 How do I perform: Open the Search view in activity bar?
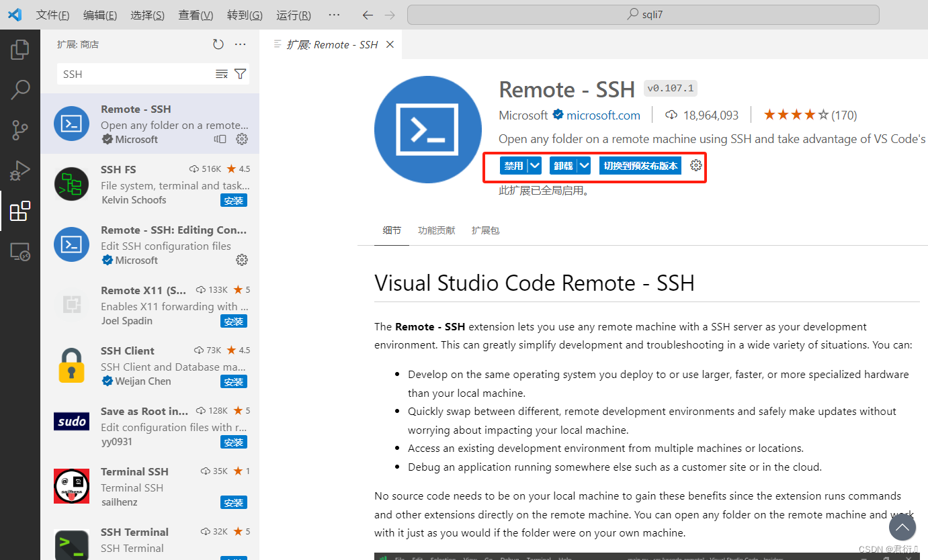coord(20,89)
